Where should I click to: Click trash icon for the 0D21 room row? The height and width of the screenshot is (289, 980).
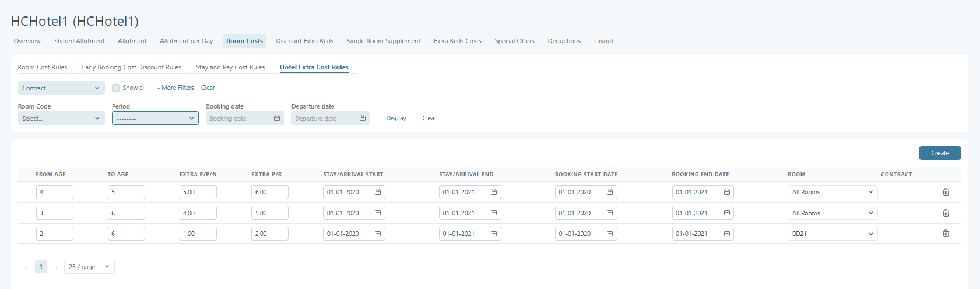click(x=946, y=234)
